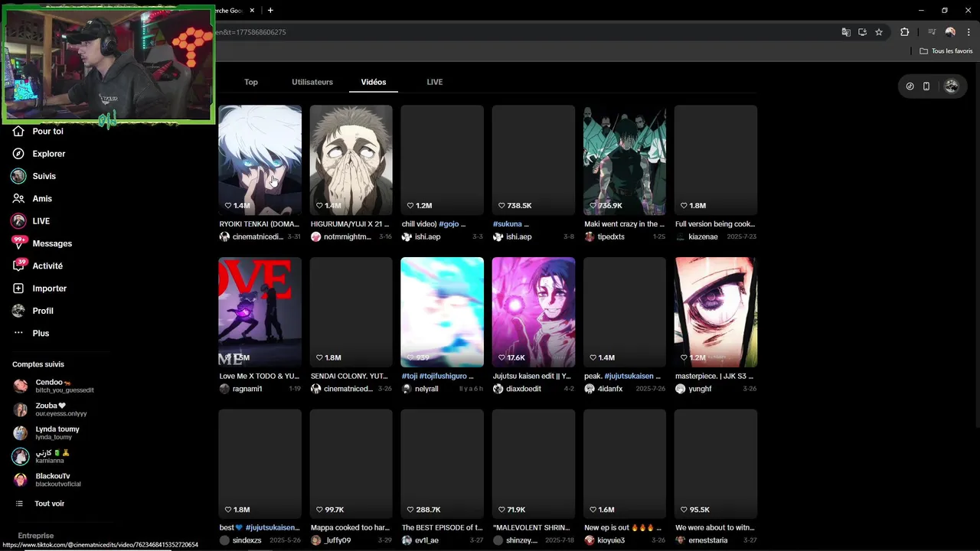Open the Activité notifications icon
The height and width of the screenshot is (551, 980).
tap(19, 266)
